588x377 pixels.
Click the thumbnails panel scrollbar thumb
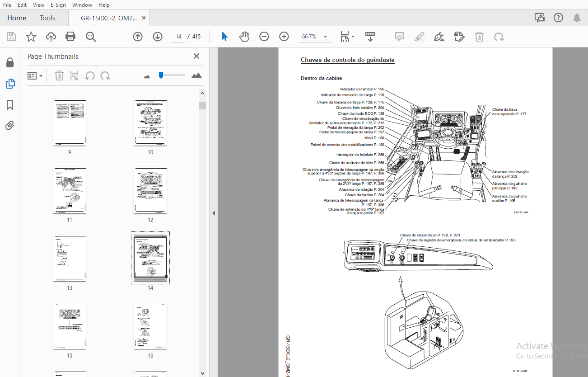pos(202,105)
